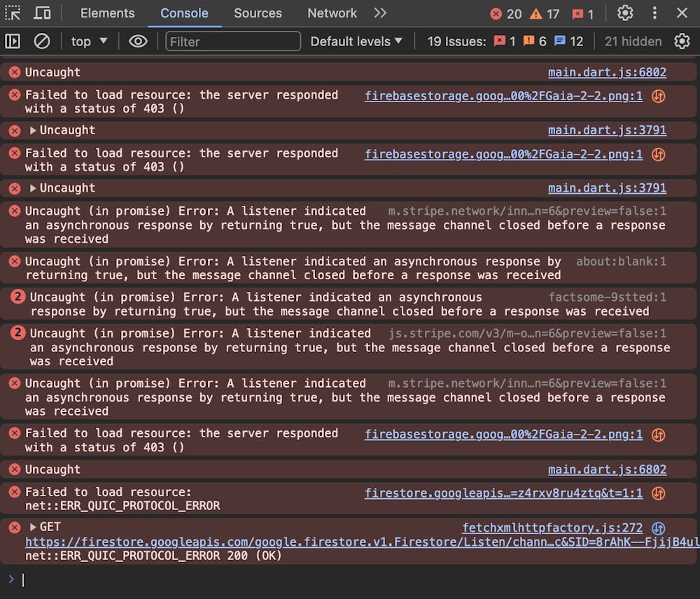Switch to the Sources tab
The image size is (700, 599).
258,13
